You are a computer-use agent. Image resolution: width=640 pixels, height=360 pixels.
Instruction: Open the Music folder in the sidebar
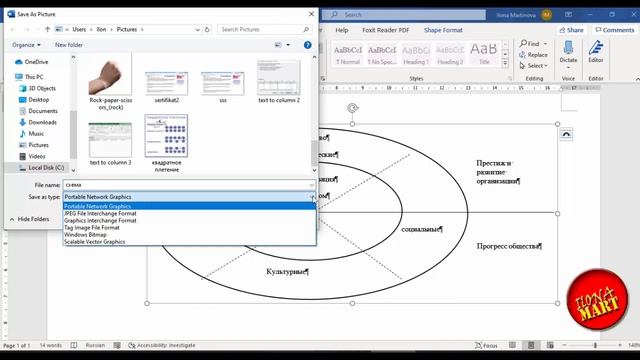coord(31,133)
